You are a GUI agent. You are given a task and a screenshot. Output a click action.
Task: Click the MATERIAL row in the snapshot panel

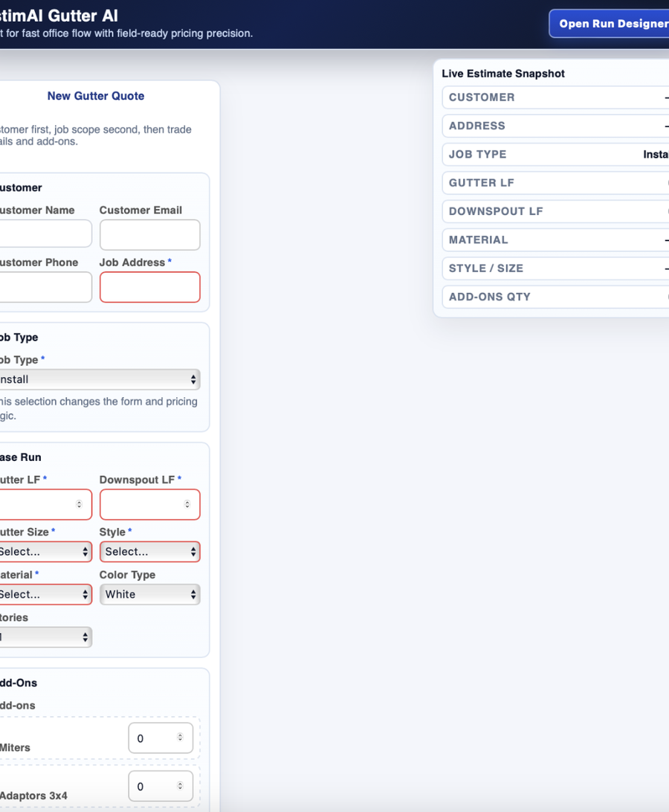(x=554, y=239)
